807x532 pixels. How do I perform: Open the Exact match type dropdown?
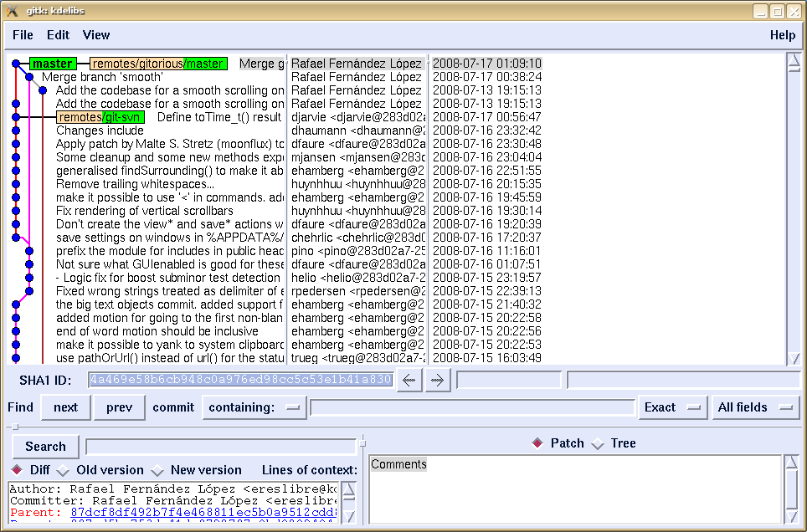(x=671, y=407)
